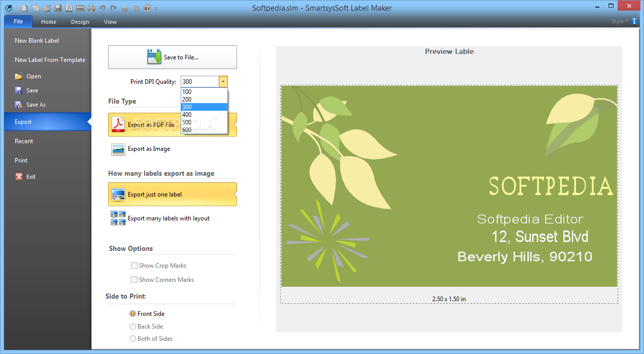This screenshot has width=644, height=354.
Task: Click the image export icon in quick toolbar
Action: pos(80,8)
